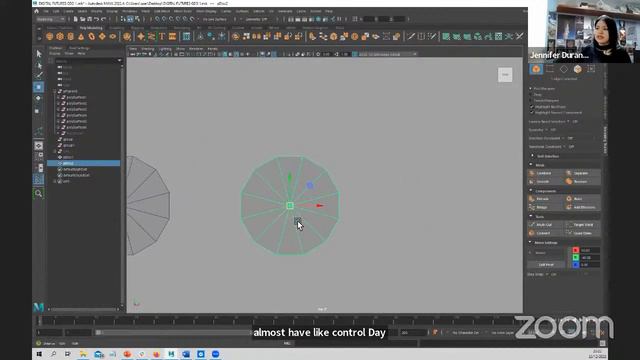
Task: Click the blue Z axis swatch in Move Settings
Action: point(576,265)
